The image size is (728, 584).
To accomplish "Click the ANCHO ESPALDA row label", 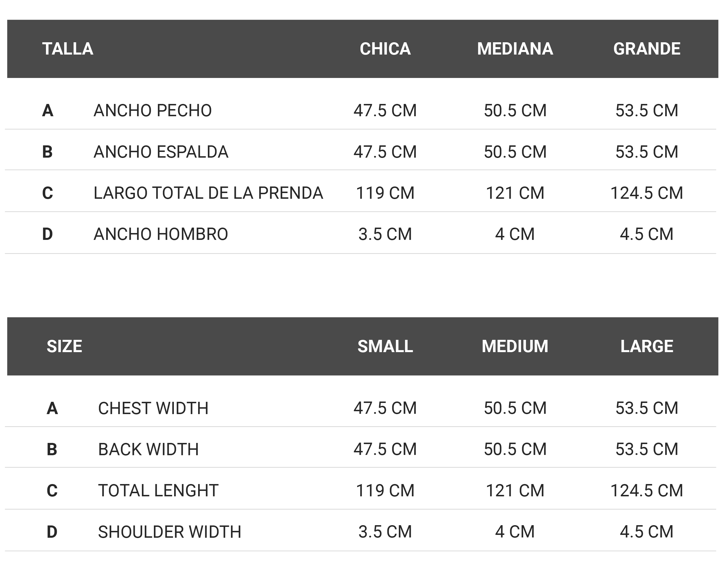I will click(x=161, y=152).
